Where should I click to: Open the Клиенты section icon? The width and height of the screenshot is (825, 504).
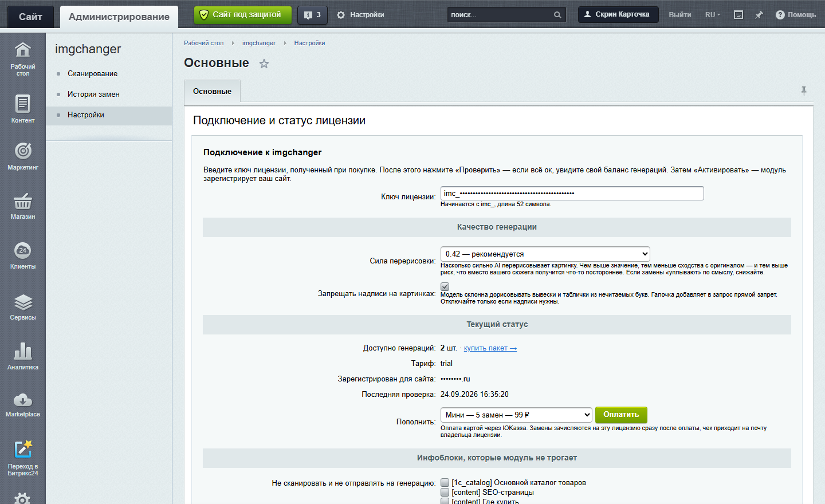coord(23,250)
